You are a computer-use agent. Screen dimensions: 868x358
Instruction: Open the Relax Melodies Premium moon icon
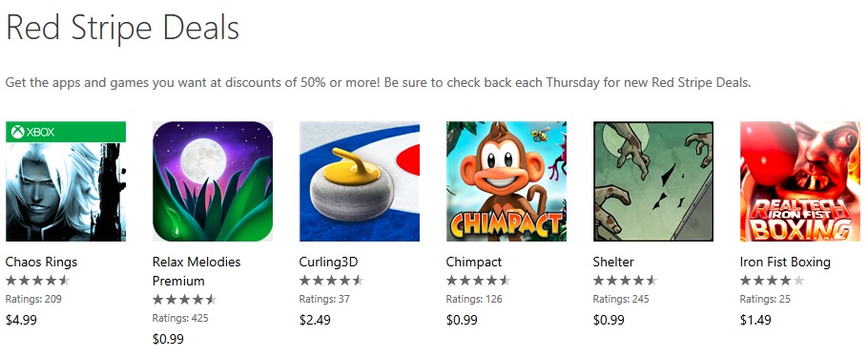point(213,181)
